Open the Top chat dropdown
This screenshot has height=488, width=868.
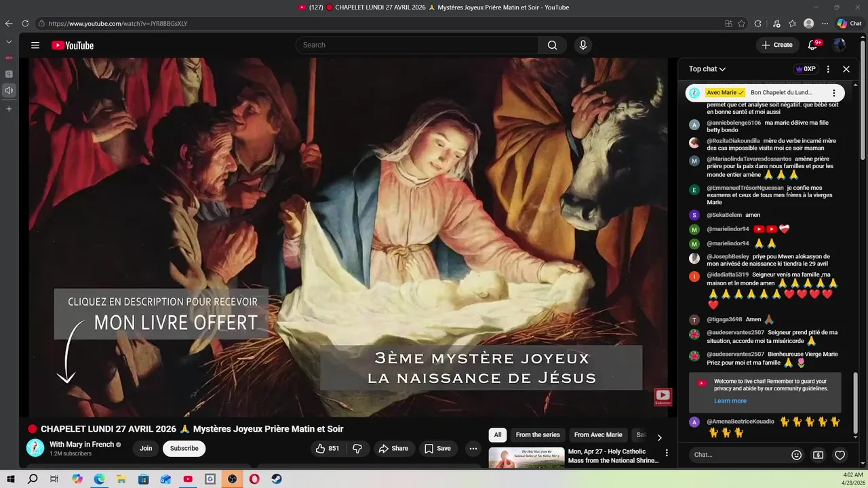pyautogui.click(x=707, y=69)
